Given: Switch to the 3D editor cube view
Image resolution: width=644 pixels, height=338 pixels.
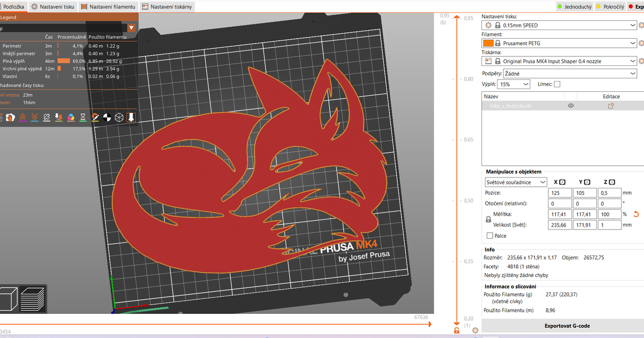Looking at the screenshot, I should click(9, 298).
